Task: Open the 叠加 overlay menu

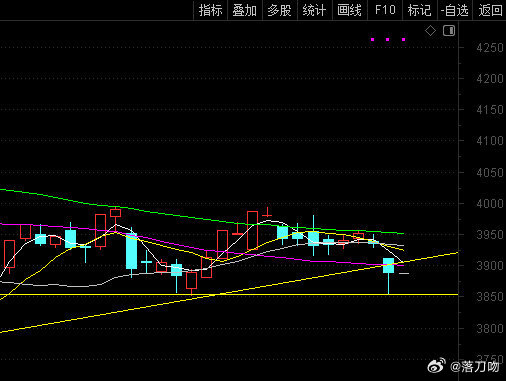Action: tap(245, 10)
